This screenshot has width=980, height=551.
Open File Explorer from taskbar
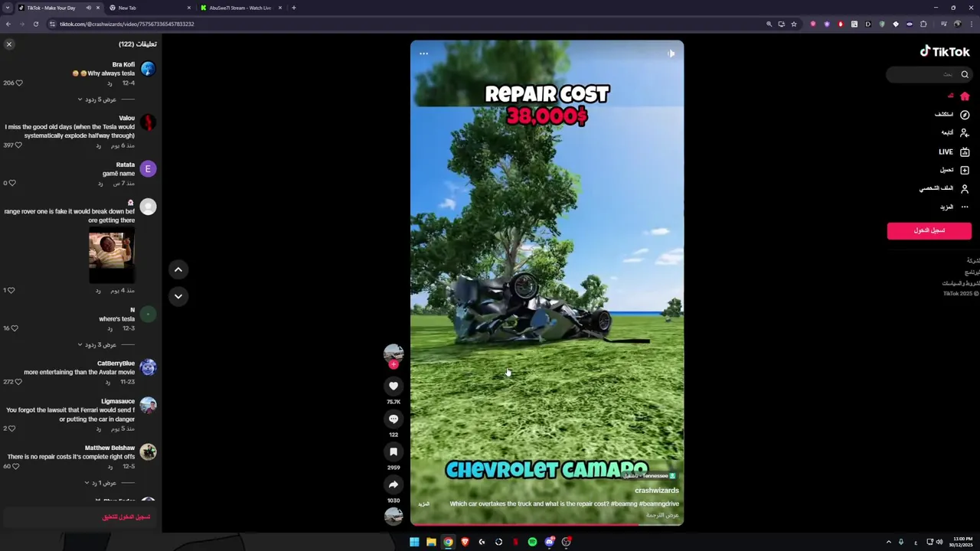coord(431,542)
